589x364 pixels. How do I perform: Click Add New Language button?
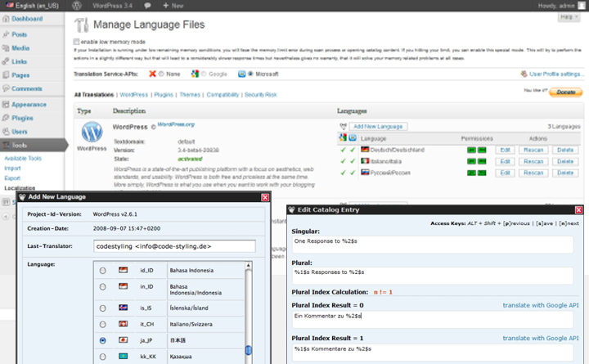378,127
